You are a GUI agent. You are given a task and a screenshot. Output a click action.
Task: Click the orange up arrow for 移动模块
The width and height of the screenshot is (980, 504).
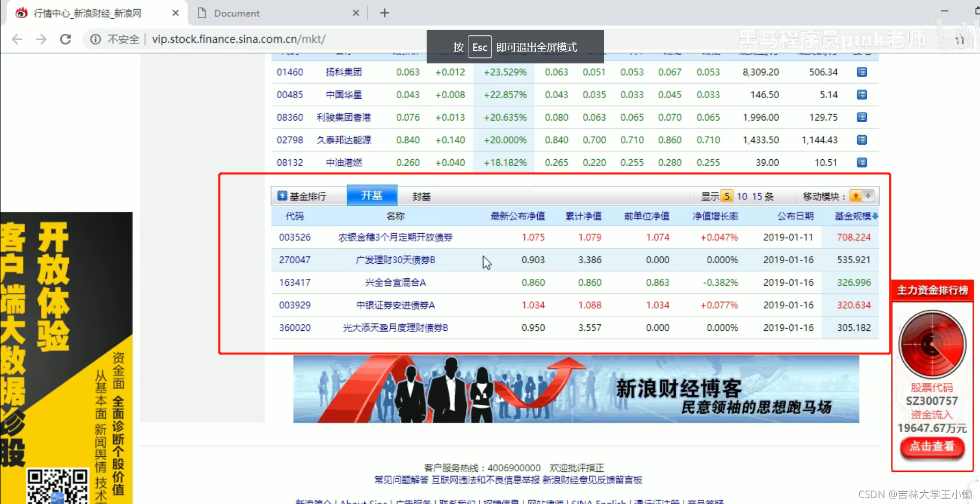tap(855, 196)
